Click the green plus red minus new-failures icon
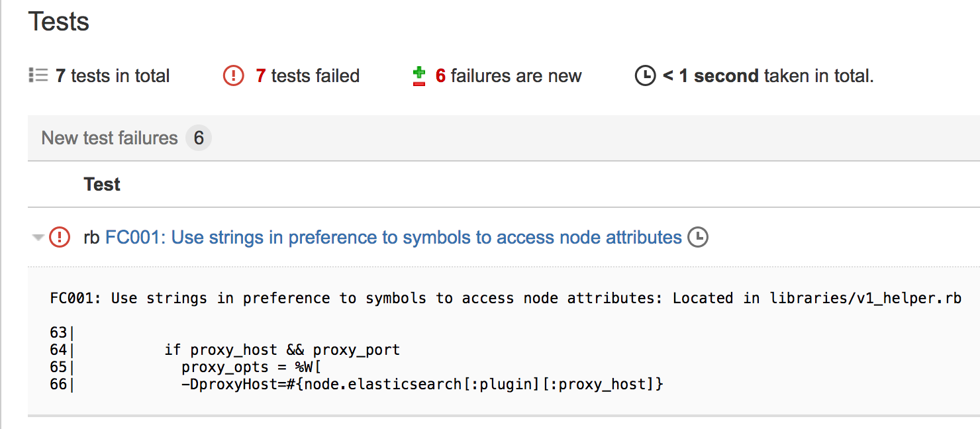This screenshot has width=980, height=429. [418, 76]
